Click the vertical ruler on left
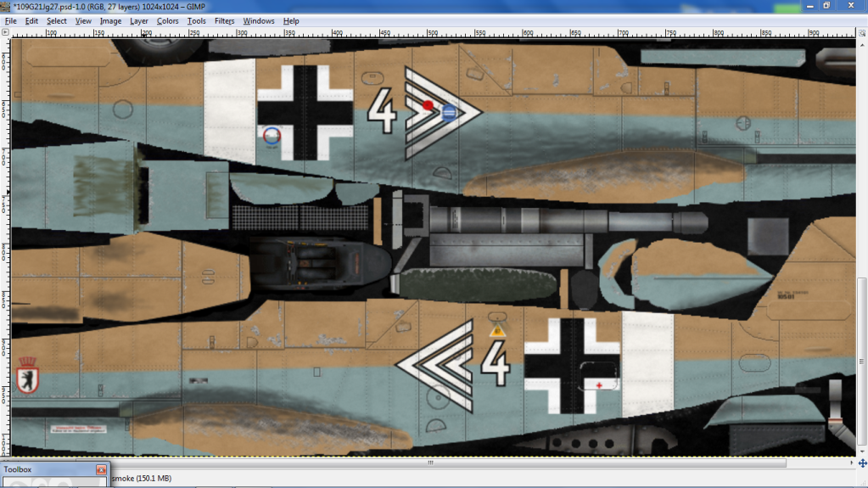 pyautogui.click(x=5, y=248)
